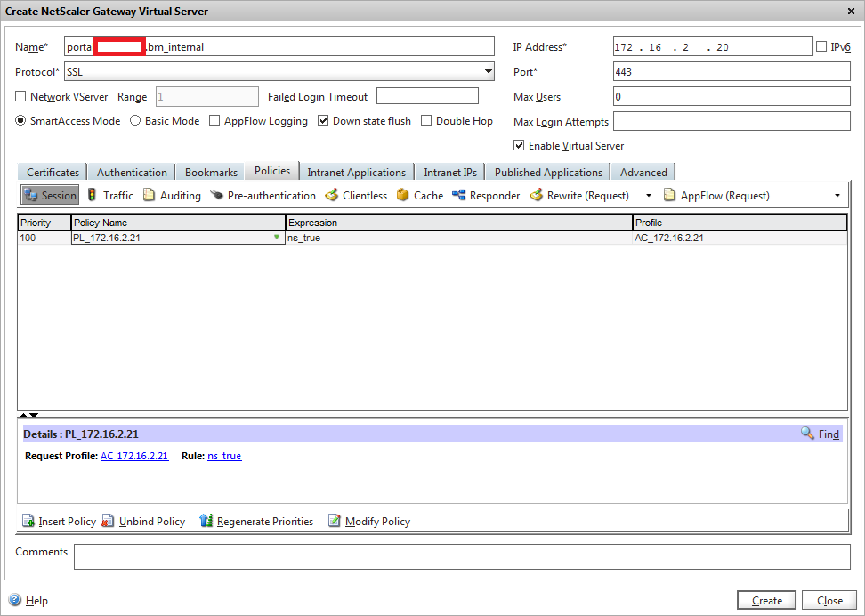This screenshot has width=865, height=616.
Task: Select the Session policy icon
Action: (30, 196)
